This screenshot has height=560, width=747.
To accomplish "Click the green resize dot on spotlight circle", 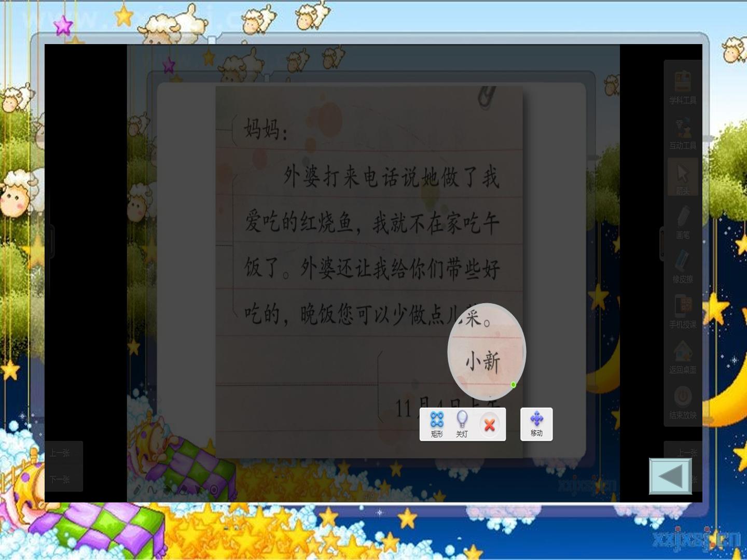I will point(513,385).
